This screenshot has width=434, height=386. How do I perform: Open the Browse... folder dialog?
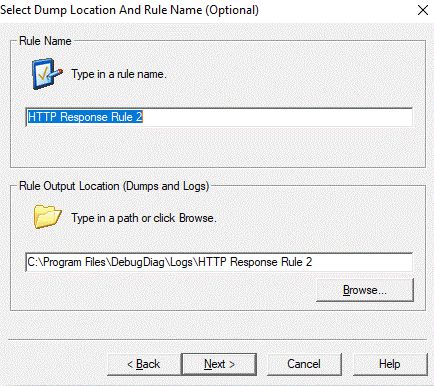pos(365,290)
